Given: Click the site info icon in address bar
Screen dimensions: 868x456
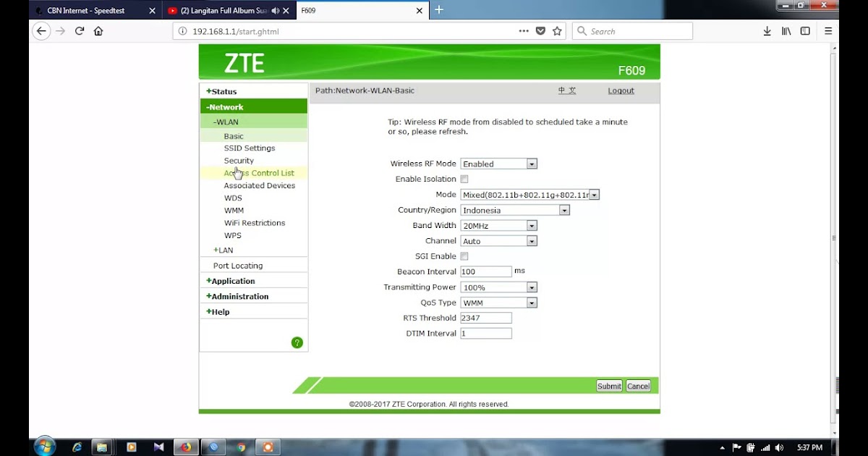Looking at the screenshot, I should coord(183,32).
